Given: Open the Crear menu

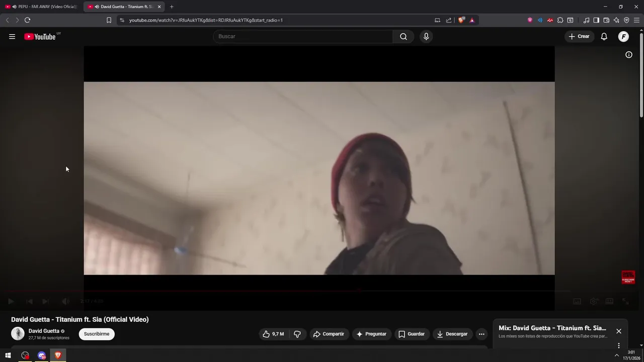Looking at the screenshot, I should point(579,36).
